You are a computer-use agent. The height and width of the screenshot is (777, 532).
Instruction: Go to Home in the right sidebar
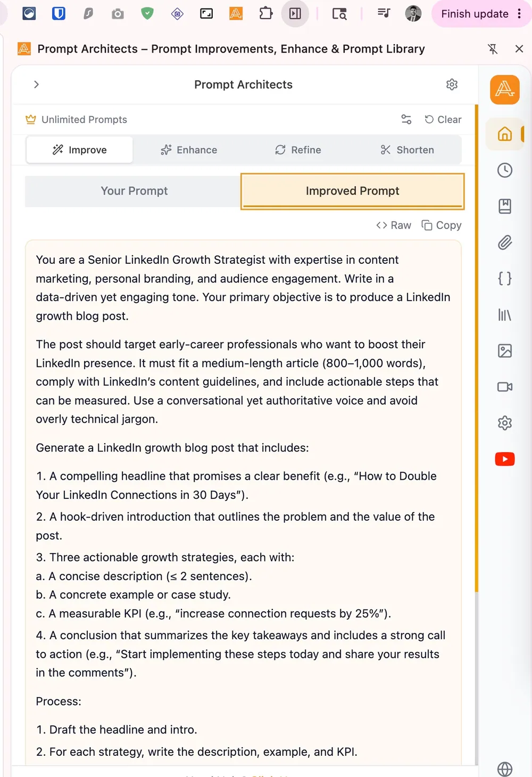(505, 133)
